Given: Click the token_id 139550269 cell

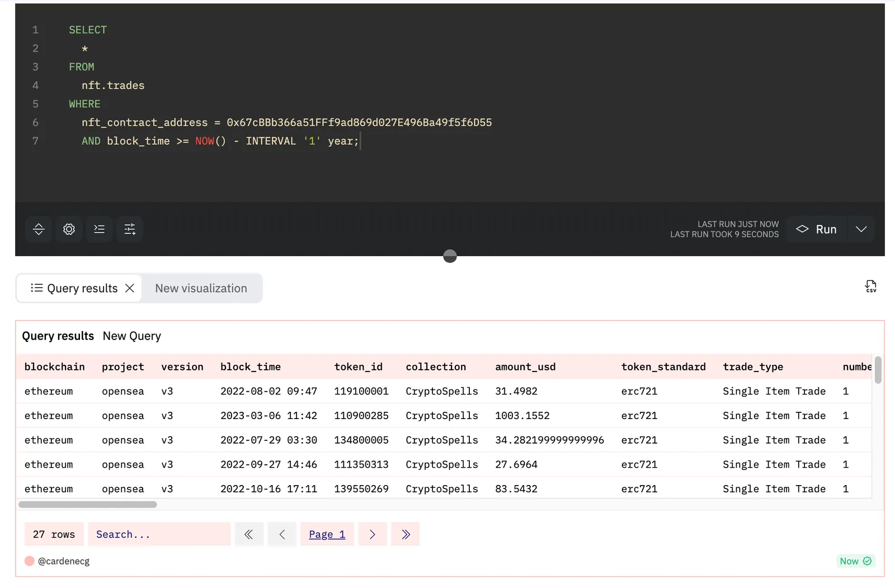Looking at the screenshot, I should (x=361, y=489).
